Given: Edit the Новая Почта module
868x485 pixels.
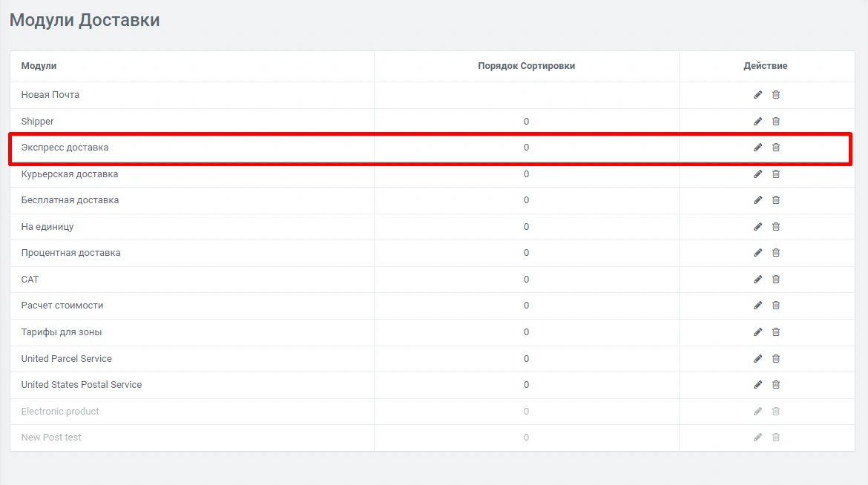Looking at the screenshot, I should pos(757,95).
